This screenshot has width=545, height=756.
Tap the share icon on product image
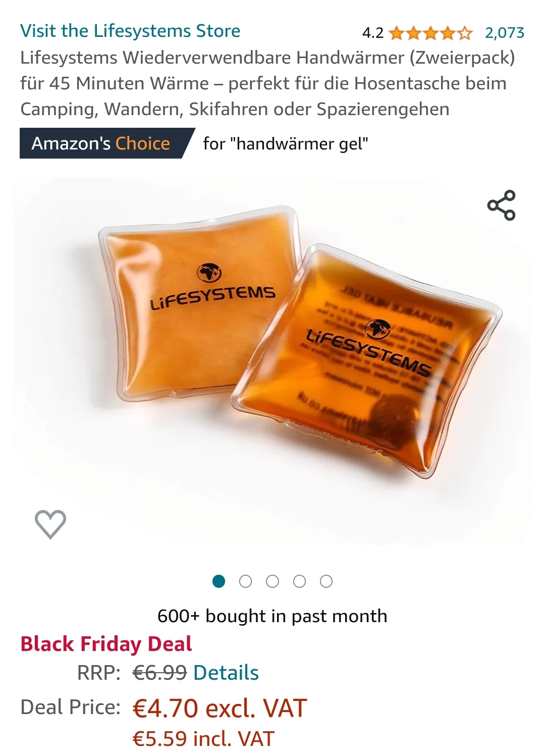click(x=501, y=205)
